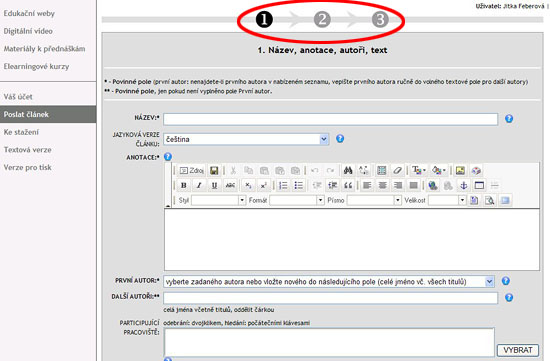Click the Participující pracoviště list box
The width and height of the screenshot is (550, 361).
[x=329, y=342]
